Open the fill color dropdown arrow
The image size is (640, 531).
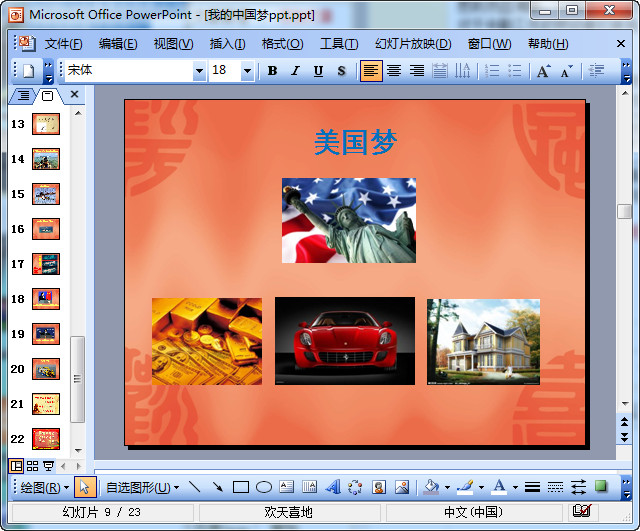[x=447, y=487]
